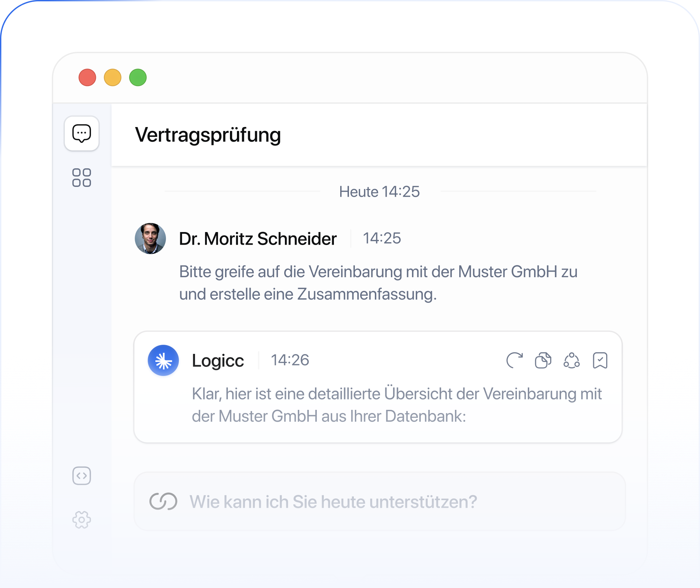Regenerate the Logicc response

pos(514,360)
